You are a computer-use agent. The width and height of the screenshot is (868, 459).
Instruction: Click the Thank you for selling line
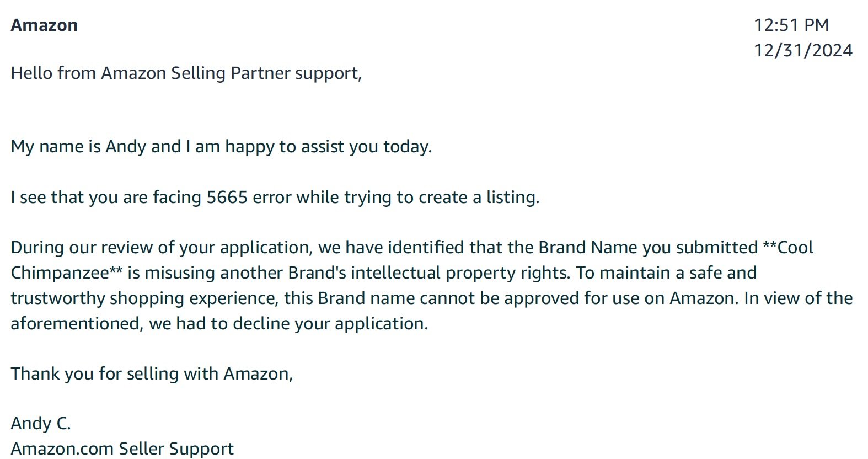(152, 374)
